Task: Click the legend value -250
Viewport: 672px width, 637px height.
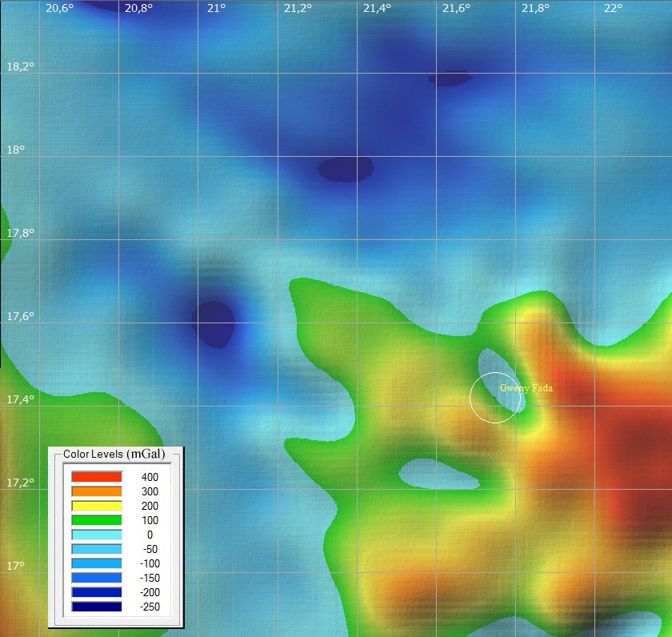Action: 150,607
